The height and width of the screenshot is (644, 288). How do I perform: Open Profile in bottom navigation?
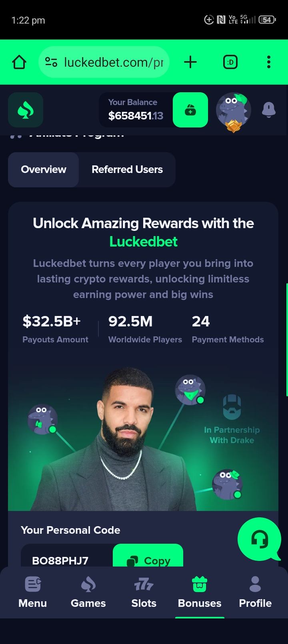coord(255,592)
